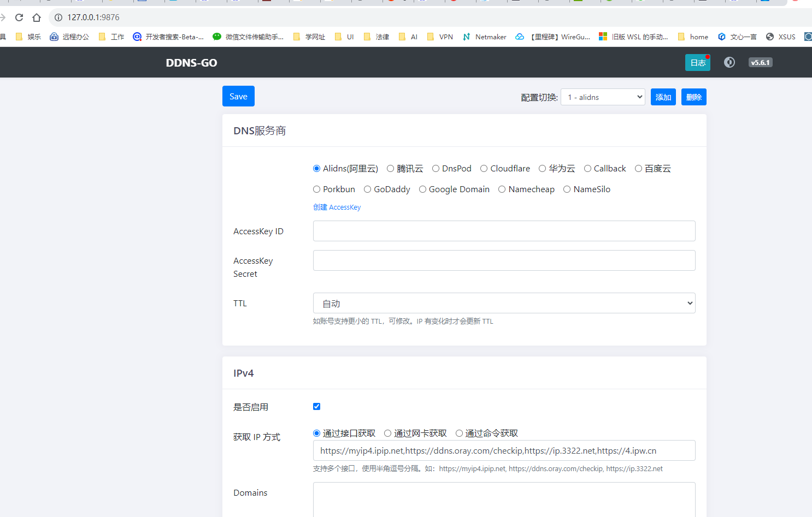Open the XSUS bookmark
This screenshot has height=517, width=812.
coord(781,37)
